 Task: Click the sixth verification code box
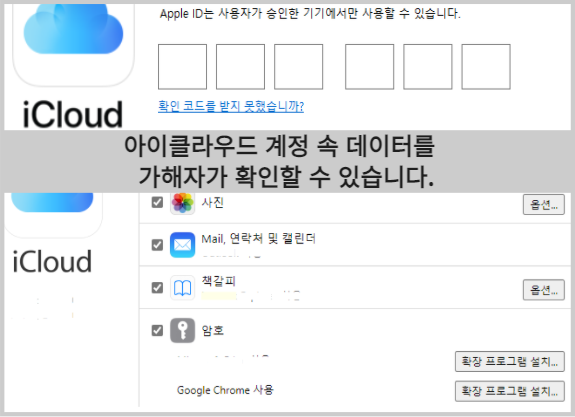pyautogui.click(x=486, y=67)
